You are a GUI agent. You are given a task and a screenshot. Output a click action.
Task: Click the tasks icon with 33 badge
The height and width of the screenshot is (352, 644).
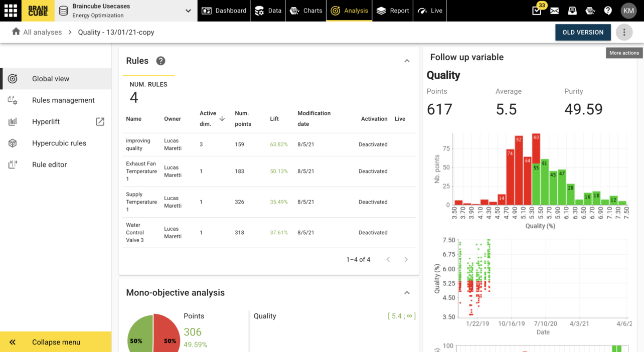tap(537, 11)
